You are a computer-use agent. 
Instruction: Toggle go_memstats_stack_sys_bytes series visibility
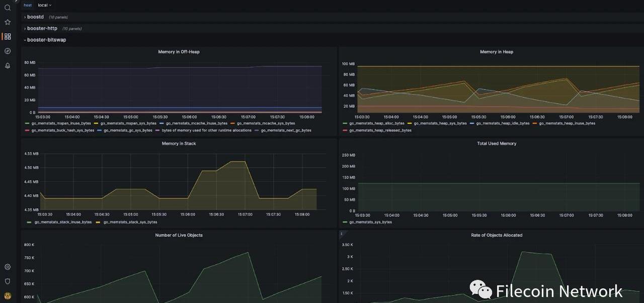pos(130,222)
